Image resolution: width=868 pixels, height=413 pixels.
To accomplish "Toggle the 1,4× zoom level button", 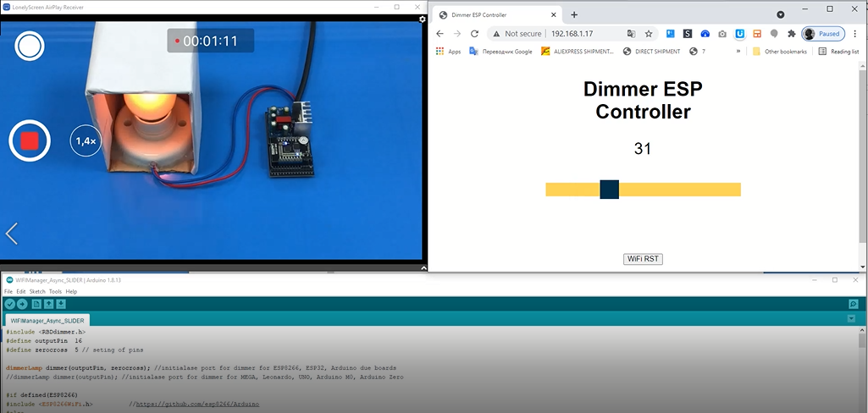I will pyautogui.click(x=86, y=140).
